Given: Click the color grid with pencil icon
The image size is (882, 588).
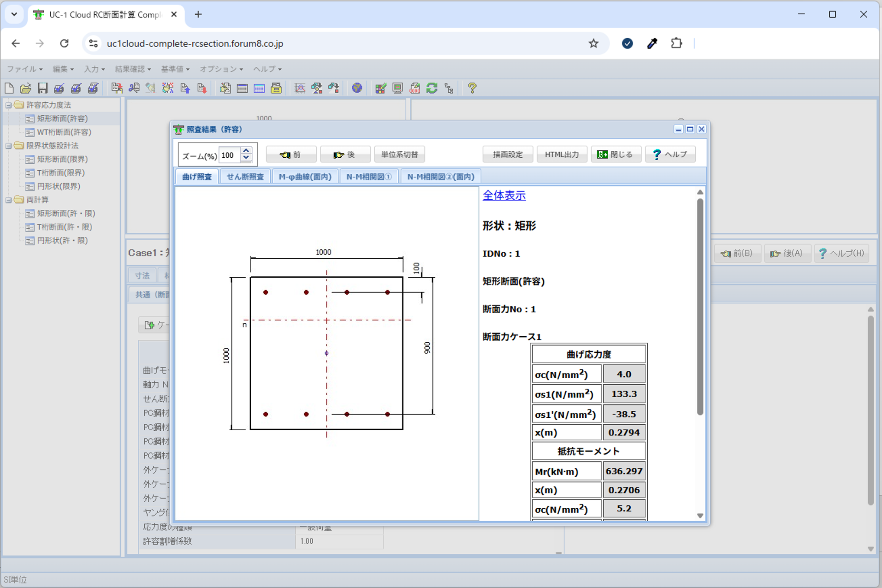Looking at the screenshot, I should click(x=381, y=88).
